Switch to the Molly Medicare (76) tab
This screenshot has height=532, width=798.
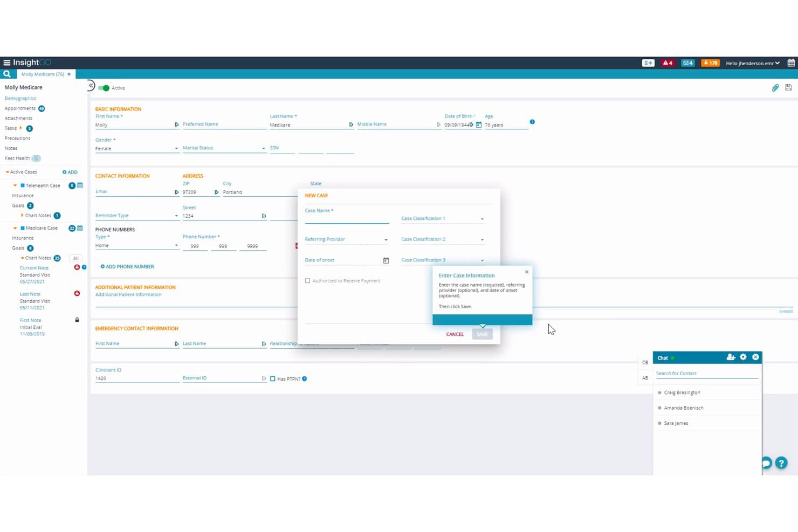click(43, 74)
